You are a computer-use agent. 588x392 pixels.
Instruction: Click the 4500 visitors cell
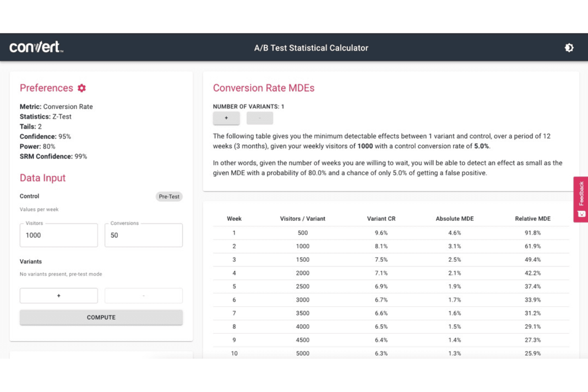click(x=303, y=340)
